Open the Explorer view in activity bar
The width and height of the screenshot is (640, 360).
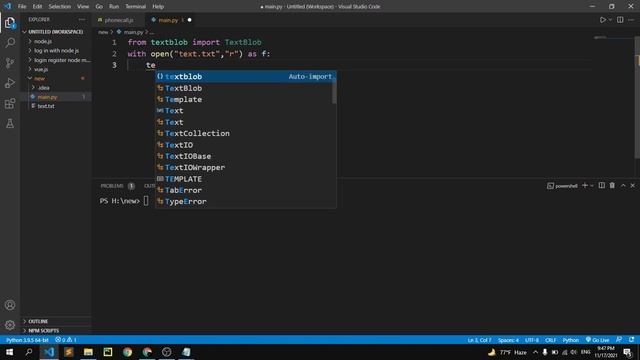pyautogui.click(x=10, y=23)
